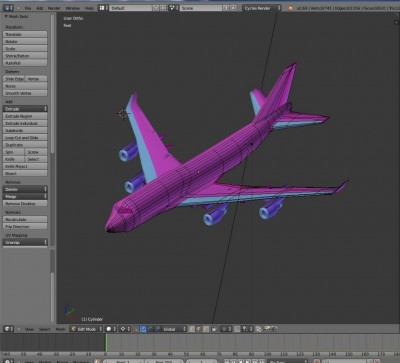Click the Info editor type icon
Image resolution: width=400 pixels, height=363 pixels.
click(9, 8)
